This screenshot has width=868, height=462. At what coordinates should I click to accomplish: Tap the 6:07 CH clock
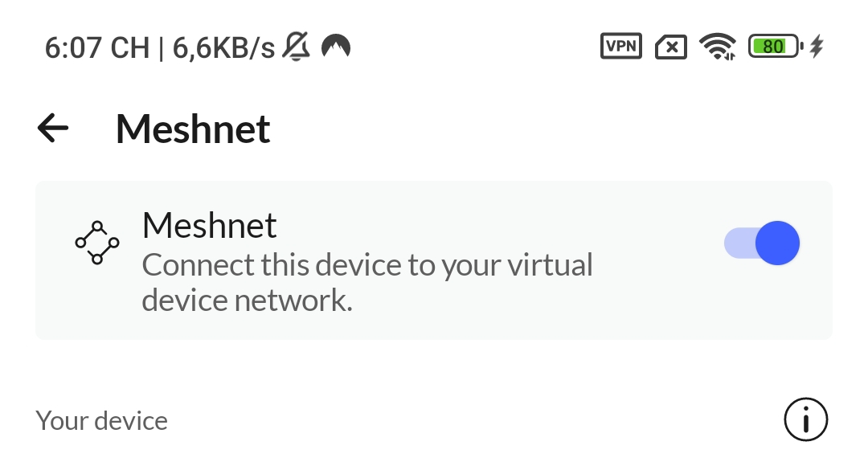point(96,48)
